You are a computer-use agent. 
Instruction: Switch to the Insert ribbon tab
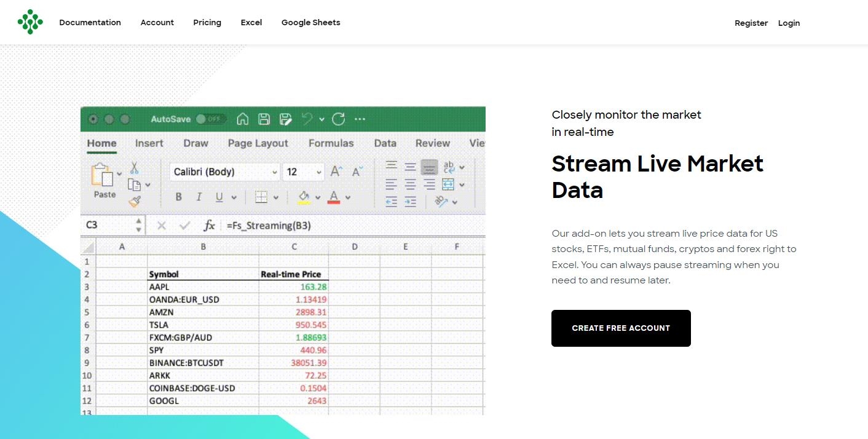[x=149, y=143]
